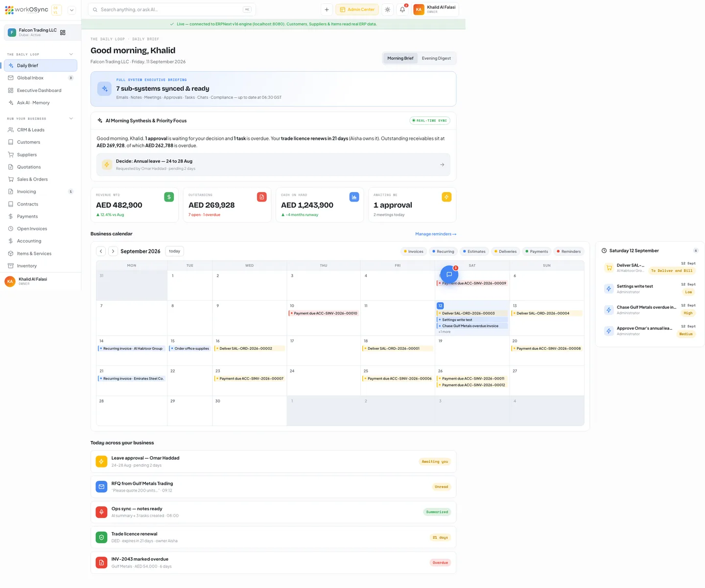Image resolution: width=705 pixels, height=588 pixels.
Task: Focus the Search anything or ask AI field
Action: tap(172, 9)
